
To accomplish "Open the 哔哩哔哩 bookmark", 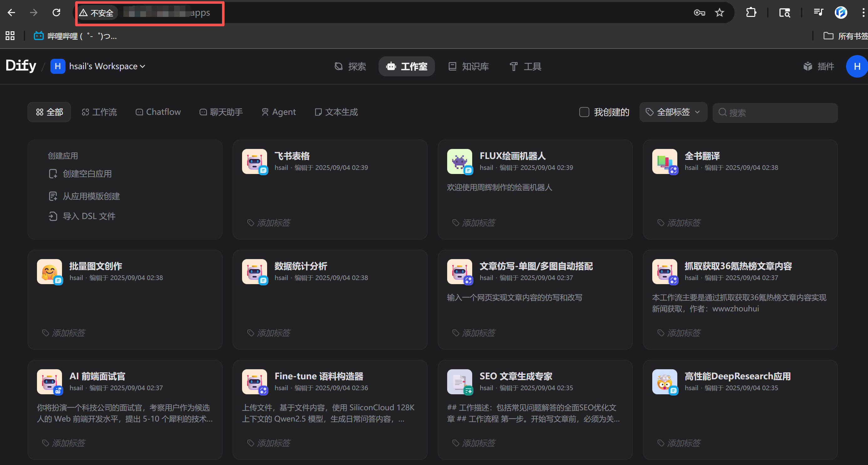I will (75, 36).
